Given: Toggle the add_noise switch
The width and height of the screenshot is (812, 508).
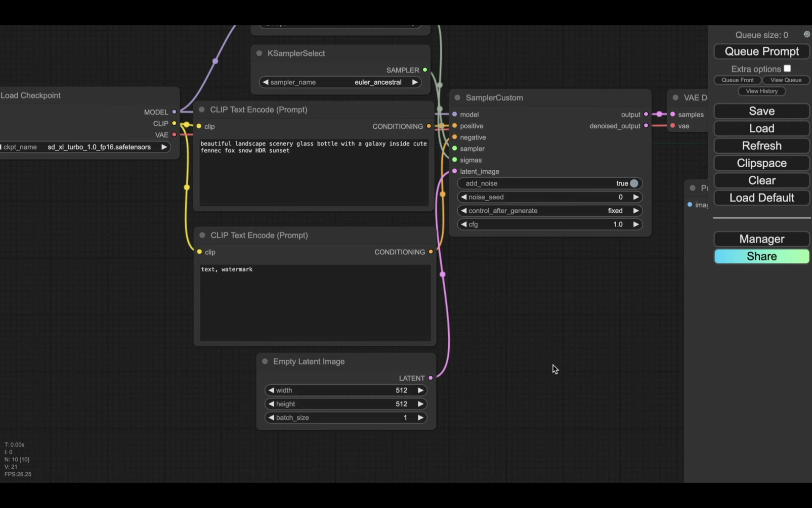Looking at the screenshot, I should pyautogui.click(x=634, y=183).
